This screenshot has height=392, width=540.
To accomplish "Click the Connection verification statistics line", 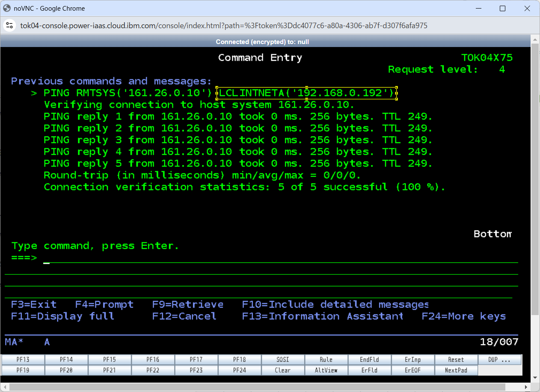I will point(245,187).
